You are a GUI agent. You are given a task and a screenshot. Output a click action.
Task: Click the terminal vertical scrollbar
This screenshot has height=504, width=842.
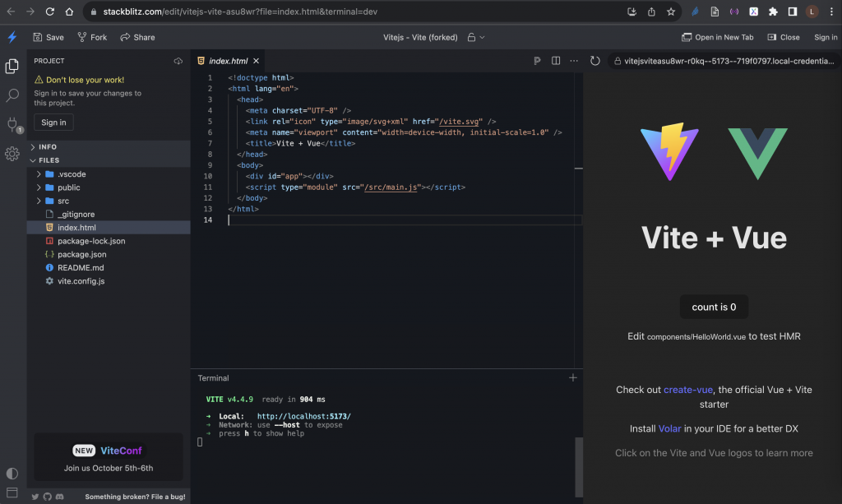[x=578, y=467]
